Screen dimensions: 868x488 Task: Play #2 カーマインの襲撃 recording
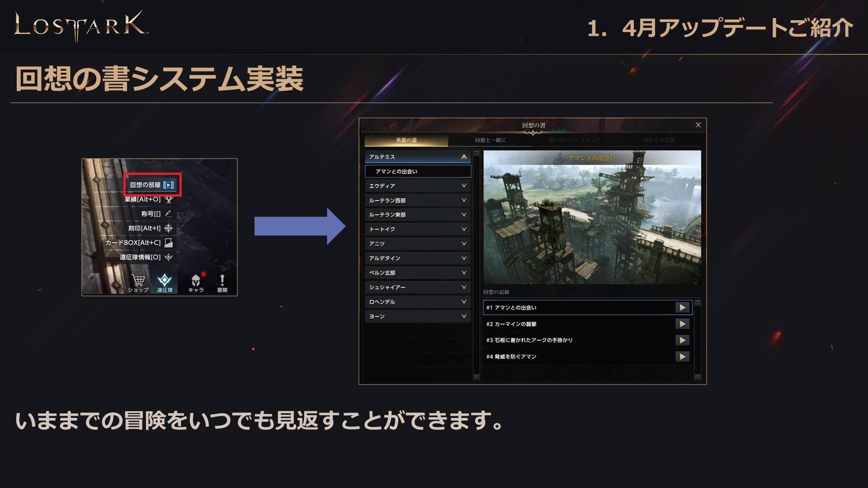point(682,324)
